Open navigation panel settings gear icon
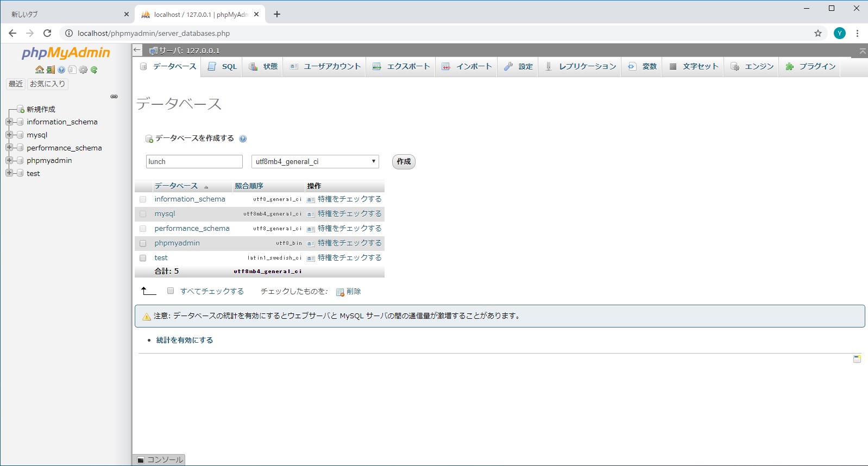Viewport: 868px width, 466px height. tap(83, 70)
